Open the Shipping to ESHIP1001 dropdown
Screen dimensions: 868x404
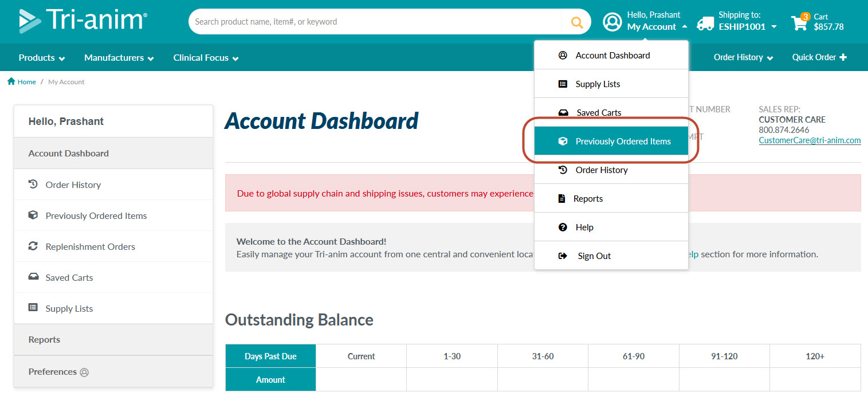748,26
